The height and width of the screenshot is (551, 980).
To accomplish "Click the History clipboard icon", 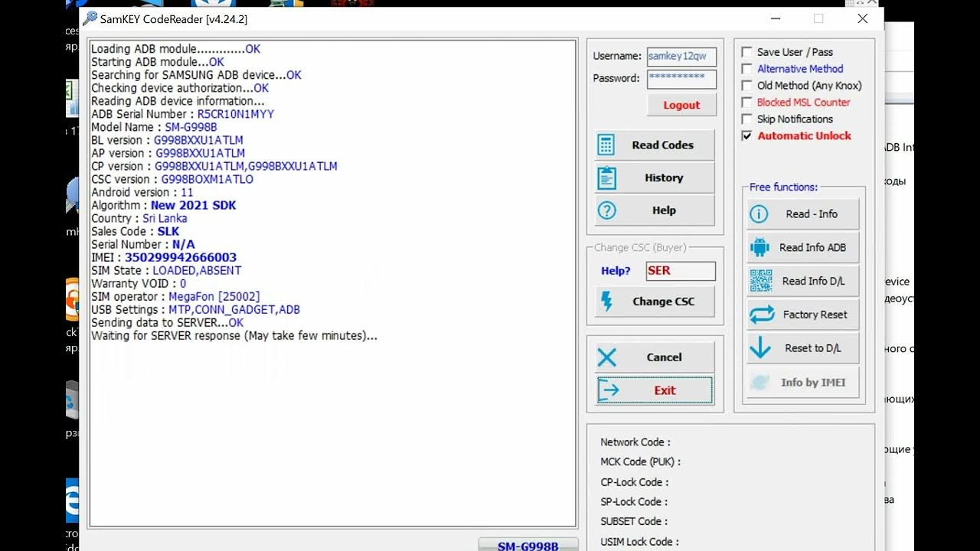I will 606,178.
